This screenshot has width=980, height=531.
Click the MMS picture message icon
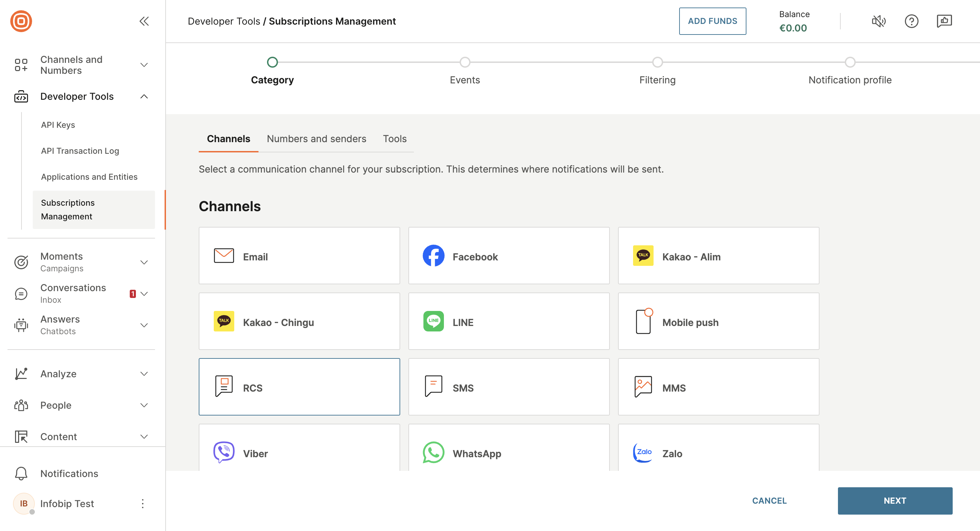[x=643, y=386]
